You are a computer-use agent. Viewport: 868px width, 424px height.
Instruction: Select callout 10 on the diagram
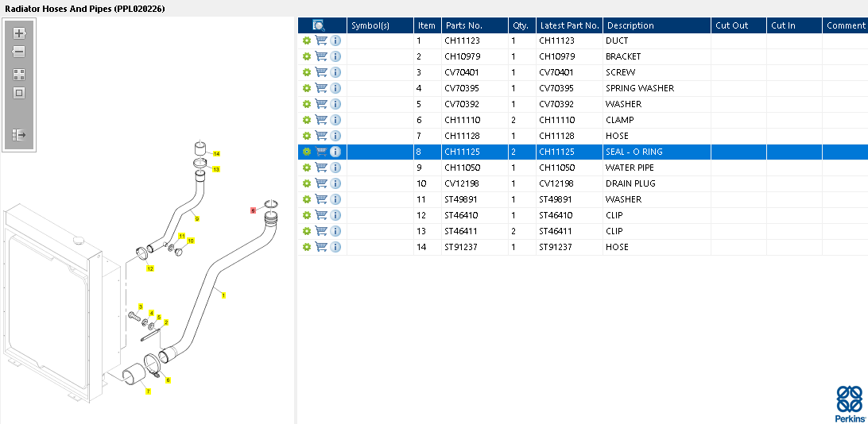coord(191,241)
